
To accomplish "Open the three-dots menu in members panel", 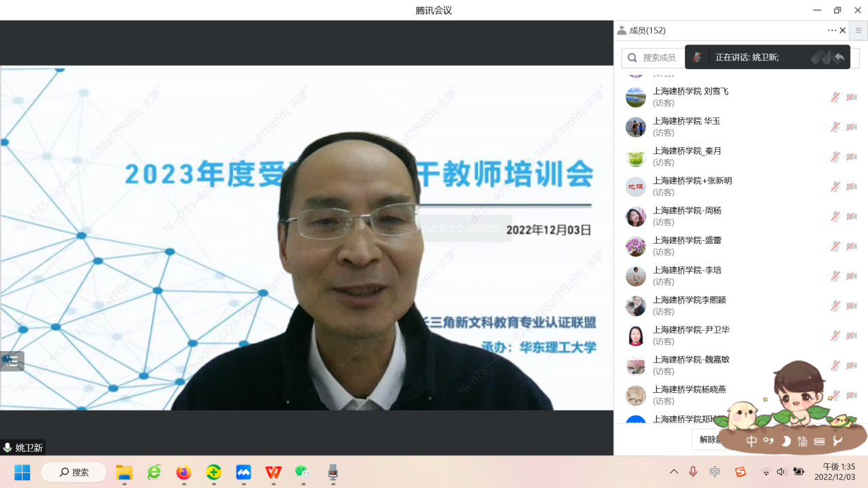I will point(832,30).
